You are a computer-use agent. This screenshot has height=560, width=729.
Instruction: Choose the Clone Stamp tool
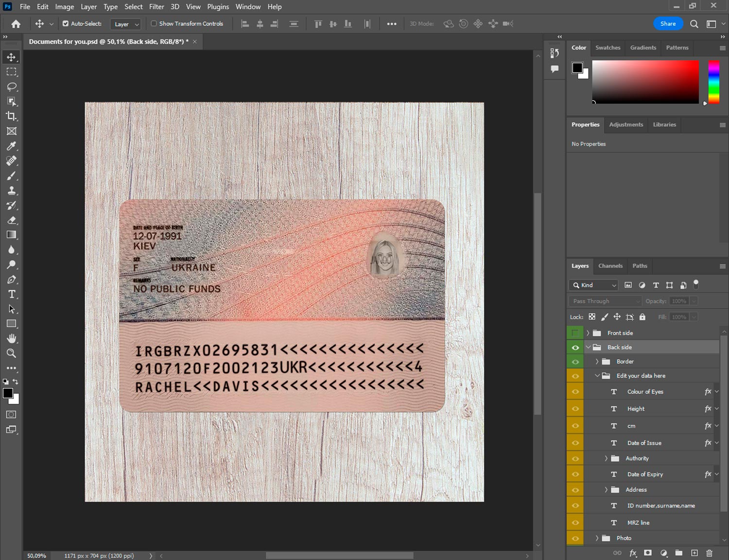tap(11, 190)
